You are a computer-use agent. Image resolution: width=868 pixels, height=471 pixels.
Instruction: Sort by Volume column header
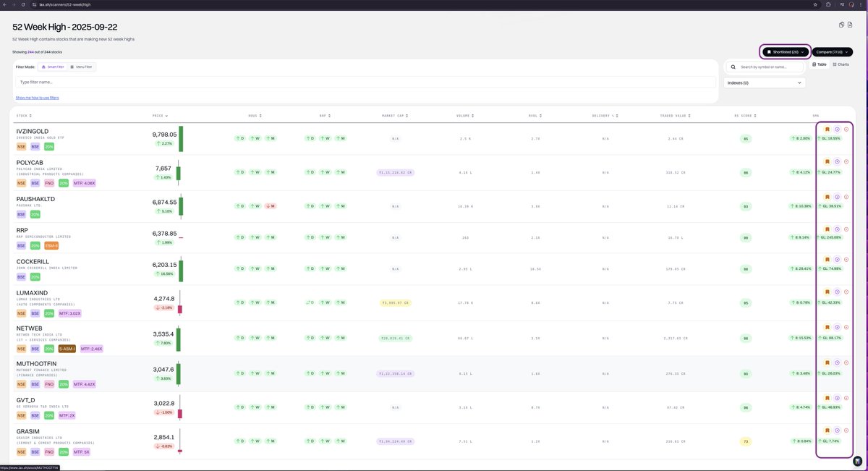464,116
